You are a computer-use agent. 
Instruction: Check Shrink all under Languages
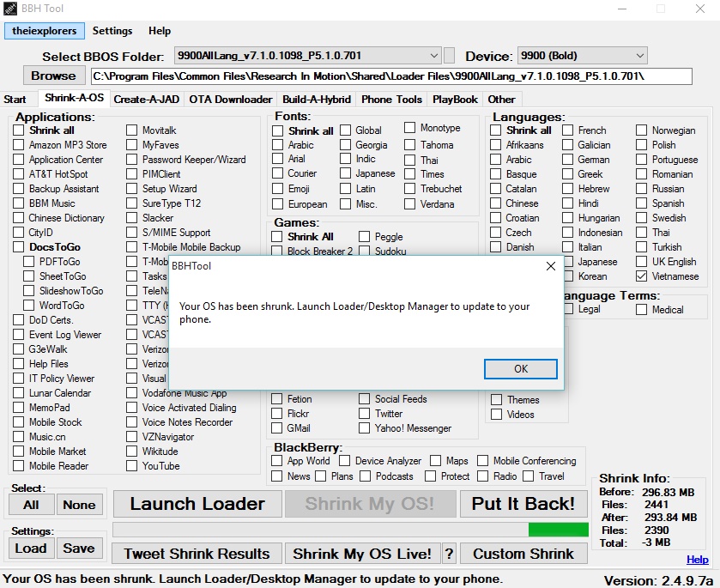point(495,130)
